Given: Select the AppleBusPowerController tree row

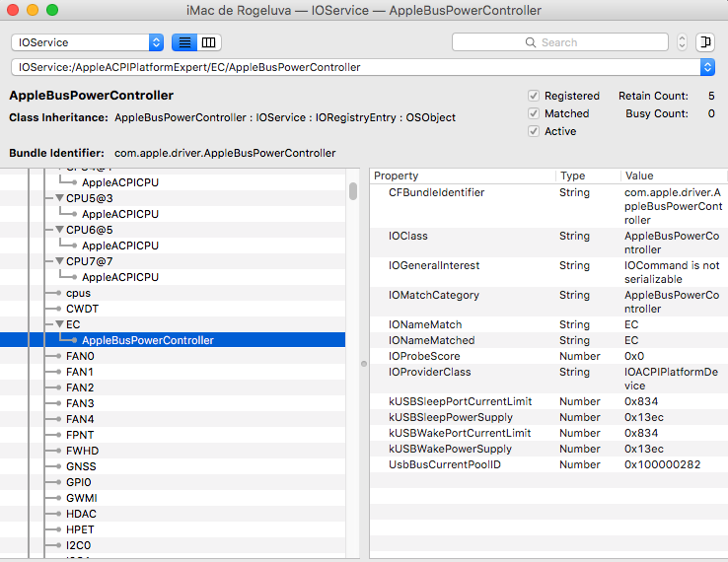Looking at the screenshot, I should (x=173, y=340).
